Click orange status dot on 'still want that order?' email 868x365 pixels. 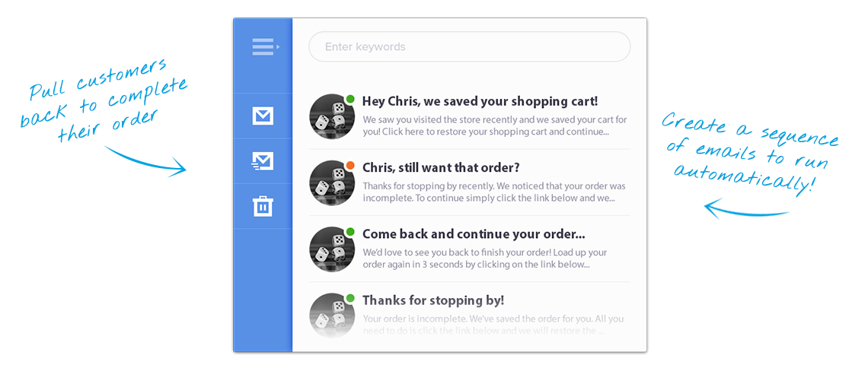[x=350, y=165]
